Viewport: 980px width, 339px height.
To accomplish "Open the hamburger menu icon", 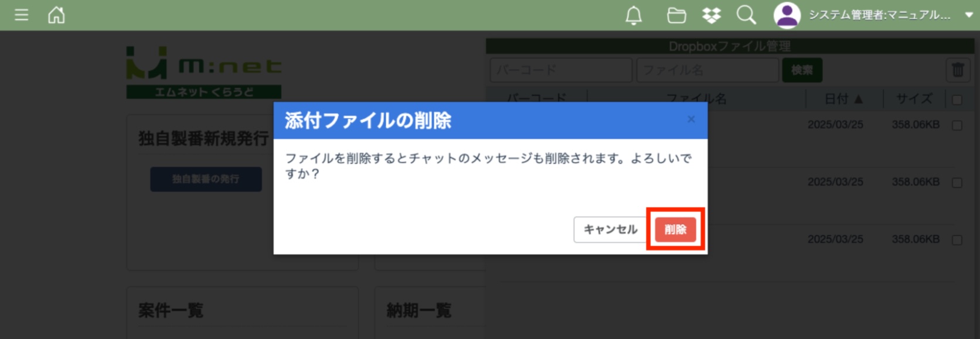I will (x=22, y=15).
